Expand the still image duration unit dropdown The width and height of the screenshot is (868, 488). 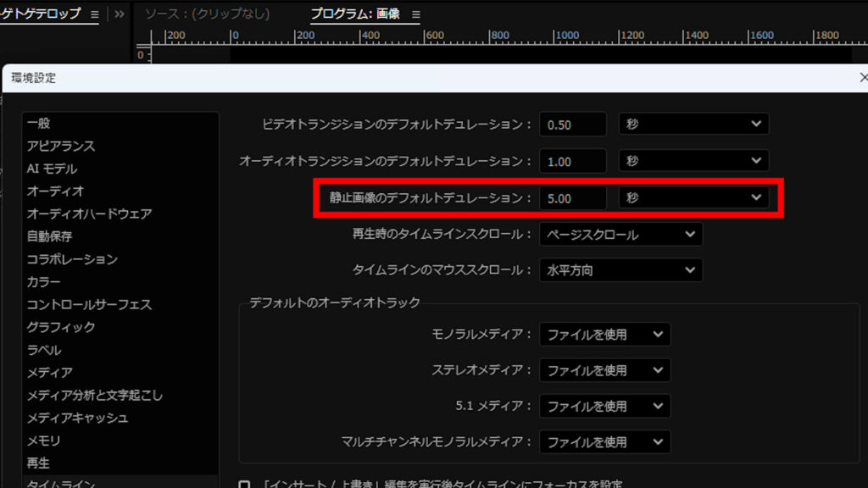click(693, 197)
